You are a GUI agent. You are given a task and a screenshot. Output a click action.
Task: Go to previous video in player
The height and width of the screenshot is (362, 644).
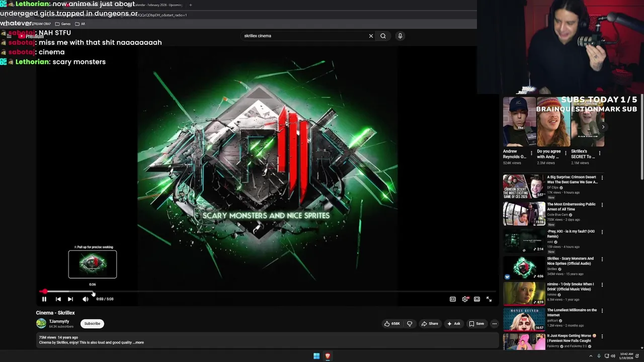click(58, 299)
